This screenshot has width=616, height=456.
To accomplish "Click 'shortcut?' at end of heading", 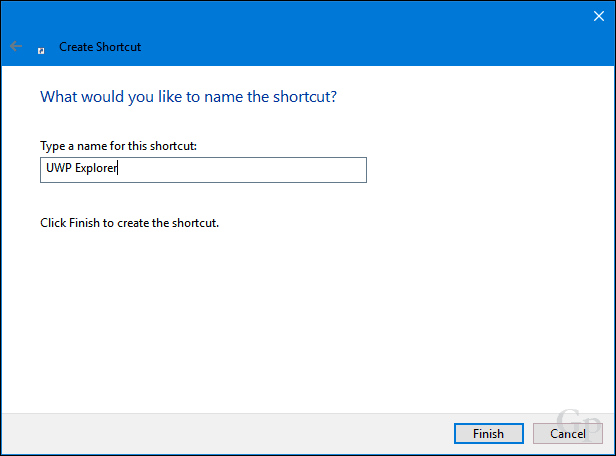I will pos(305,97).
